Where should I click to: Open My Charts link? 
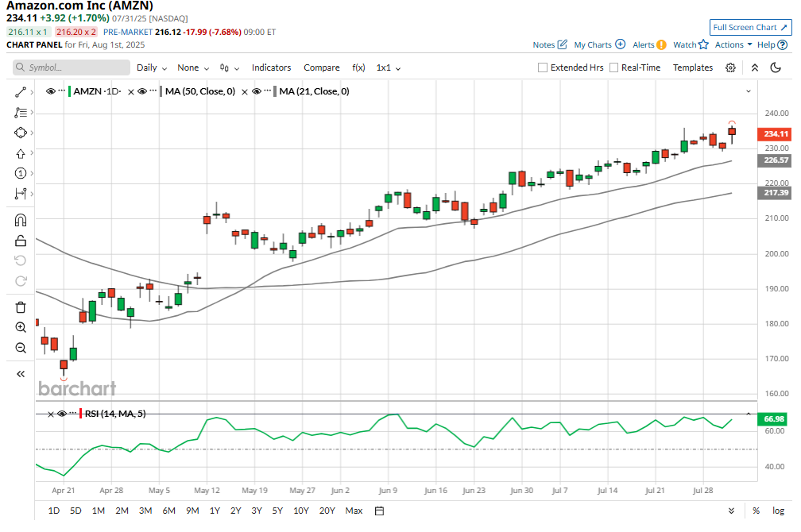[x=599, y=44]
